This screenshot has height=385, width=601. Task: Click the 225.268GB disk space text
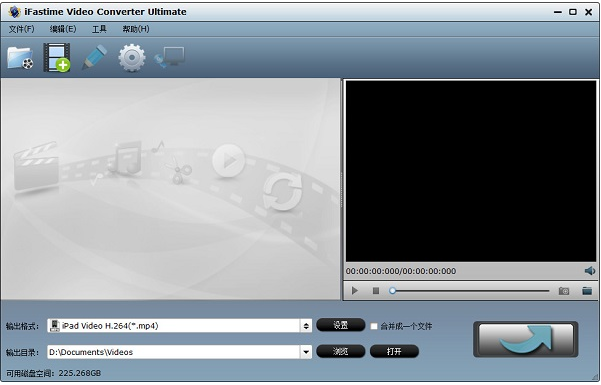coord(80,373)
